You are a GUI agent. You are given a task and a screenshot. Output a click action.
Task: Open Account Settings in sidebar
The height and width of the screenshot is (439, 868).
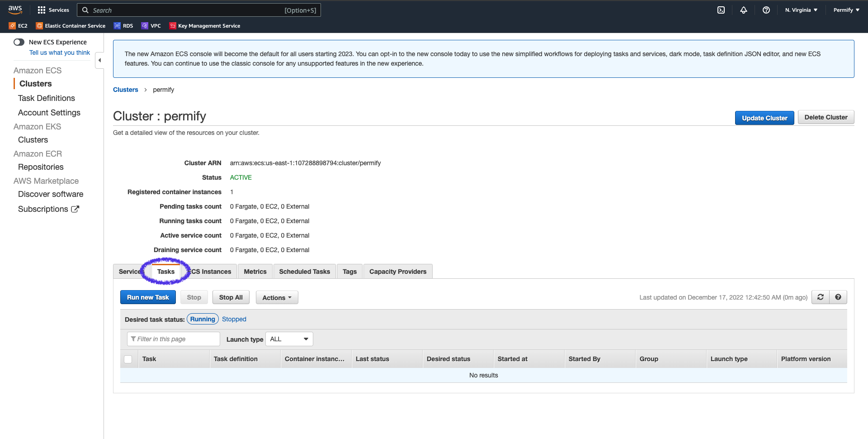point(49,113)
